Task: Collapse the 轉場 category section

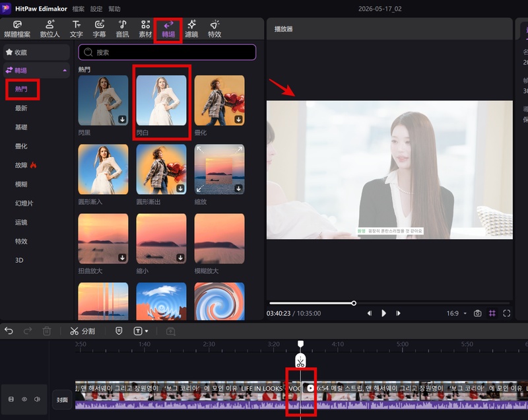Action: pyautogui.click(x=65, y=71)
